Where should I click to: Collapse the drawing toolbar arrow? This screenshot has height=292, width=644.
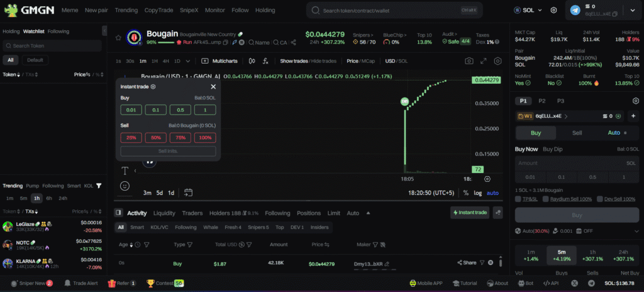pyautogui.click(x=136, y=171)
